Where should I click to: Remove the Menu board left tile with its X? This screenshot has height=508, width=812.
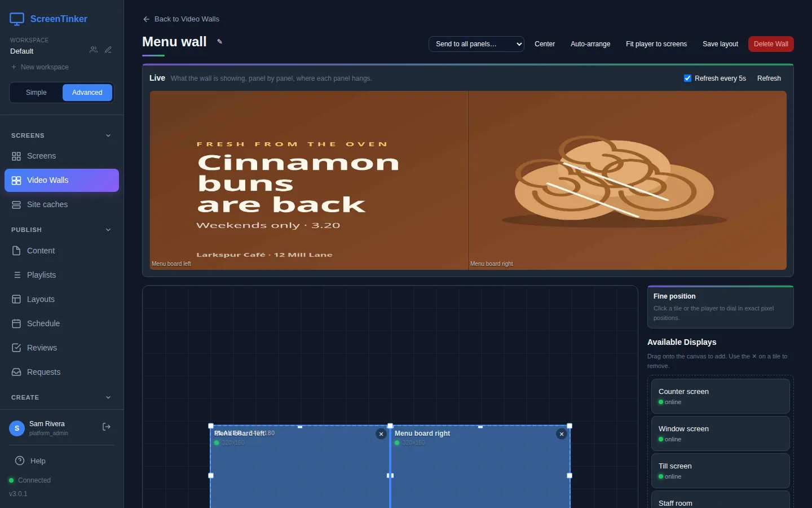381,434
